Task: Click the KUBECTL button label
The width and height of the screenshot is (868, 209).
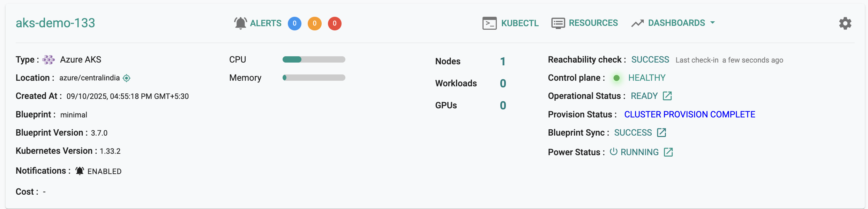Action: tap(520, 23)
